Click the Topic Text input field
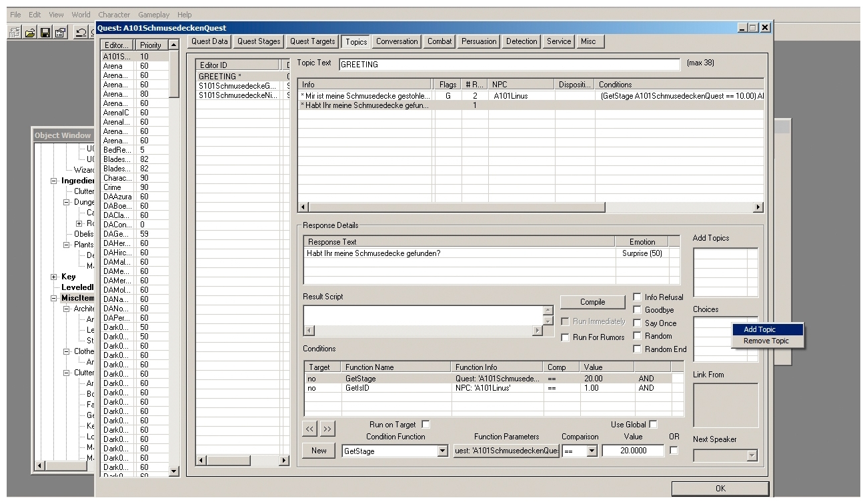This screenshot has height=504, width=867. click(510, 65)
